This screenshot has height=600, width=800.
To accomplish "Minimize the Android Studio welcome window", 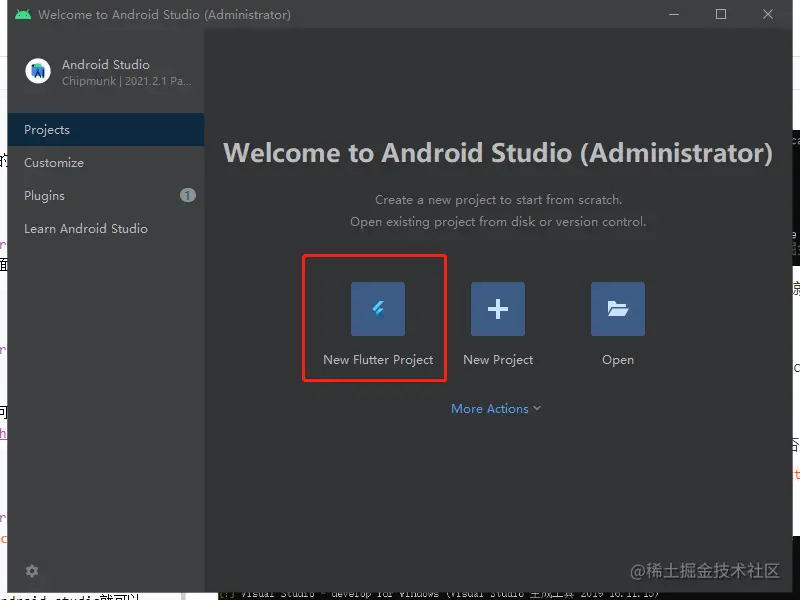I will point(674,14).
